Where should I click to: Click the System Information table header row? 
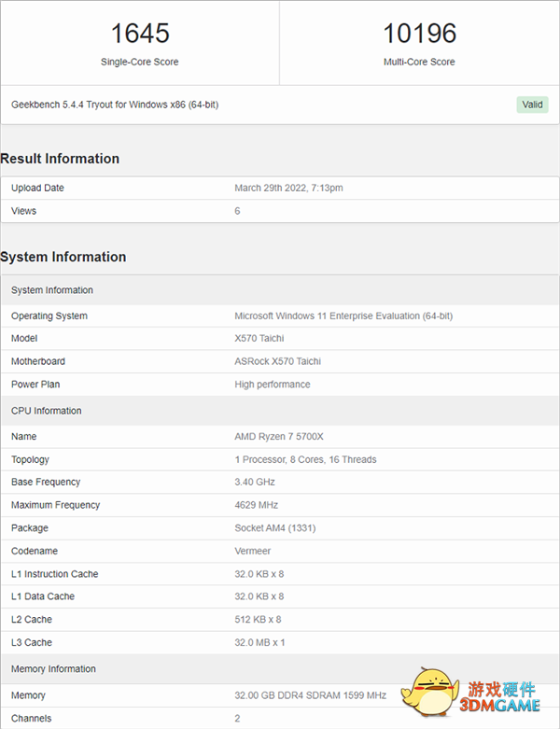(x=280, y=290)
